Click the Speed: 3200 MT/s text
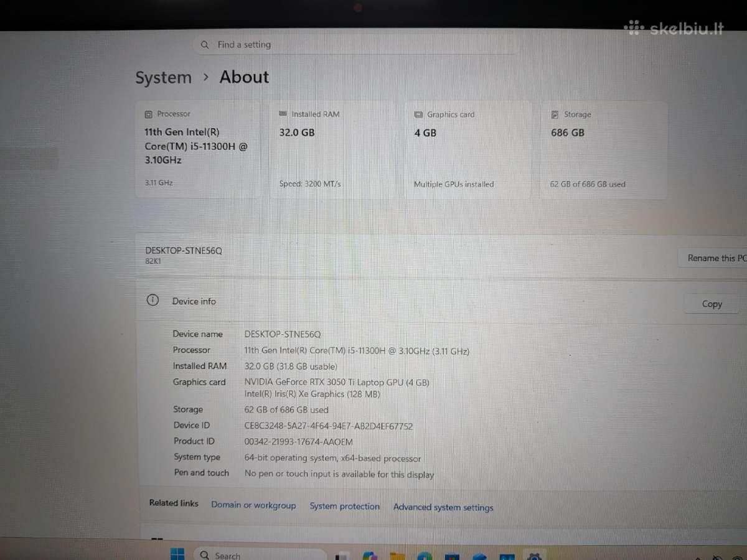 310,184
